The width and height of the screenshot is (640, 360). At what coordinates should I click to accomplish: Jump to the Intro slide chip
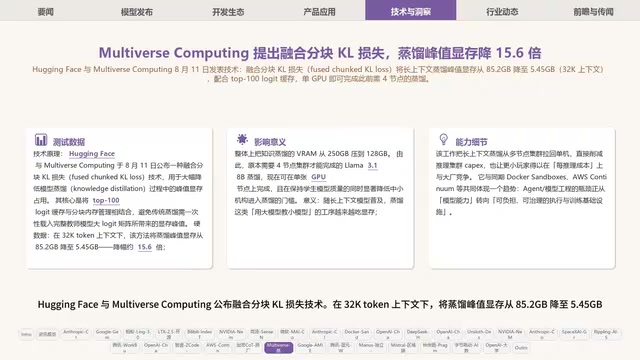[27, 334]
